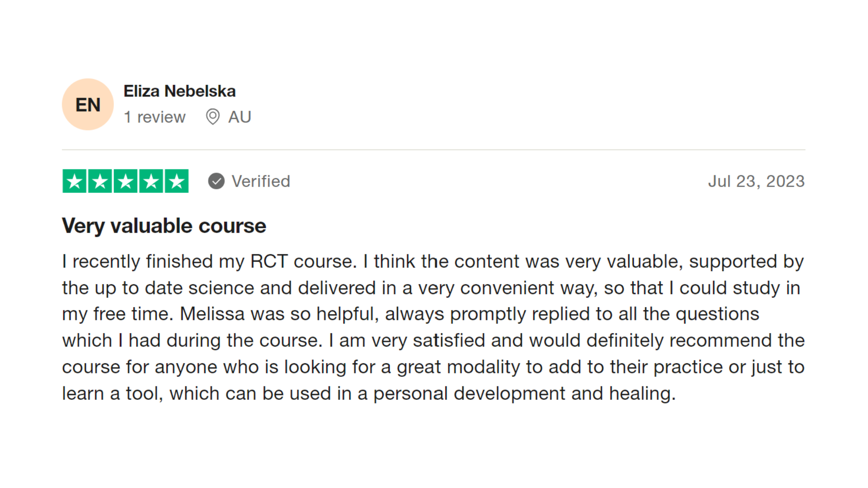This screenshot has height=488, width=868.
Task: Click the EN avatar circle
Action: [x=88, y=104]
